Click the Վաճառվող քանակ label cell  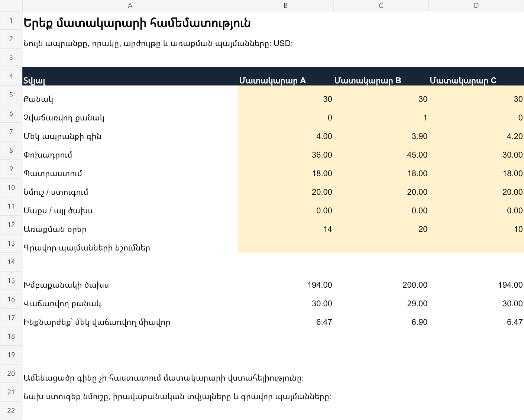click(x=130, y=299)
